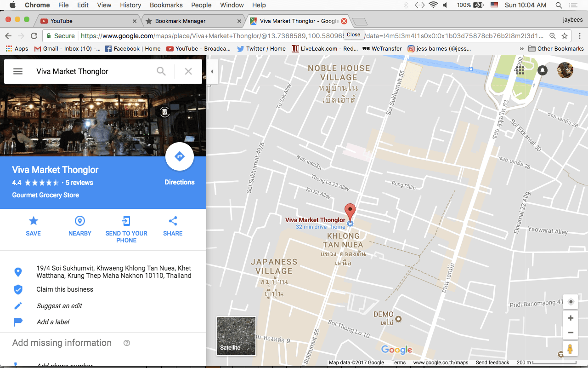Viewport: 588px width, 368px height.
Task: Open a new tab
Action: tap(360, 22)
